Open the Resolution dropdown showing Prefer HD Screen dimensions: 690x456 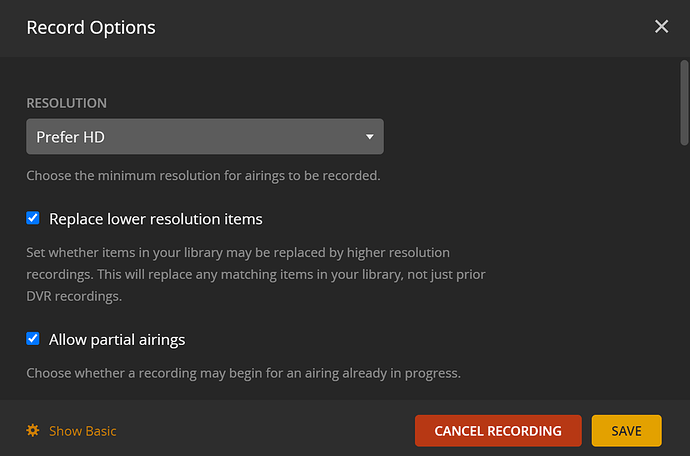pyautogui.click(x=204, y=137)
